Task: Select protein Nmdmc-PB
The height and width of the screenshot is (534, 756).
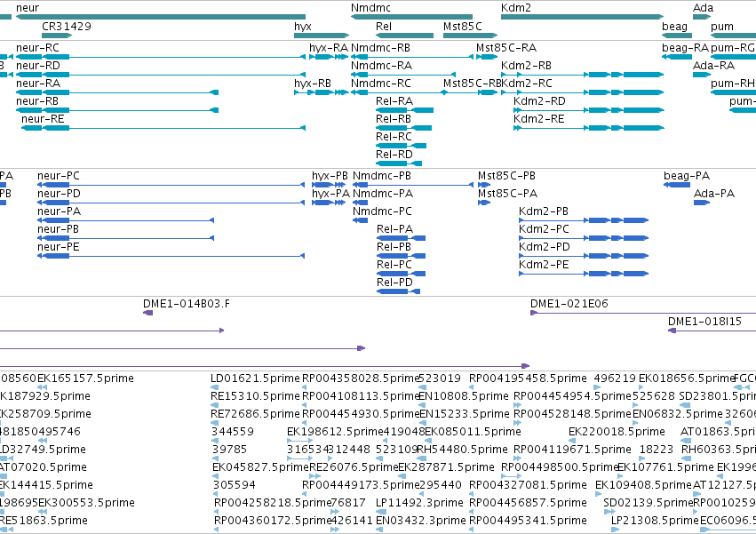Action: (x=413, y=185)
